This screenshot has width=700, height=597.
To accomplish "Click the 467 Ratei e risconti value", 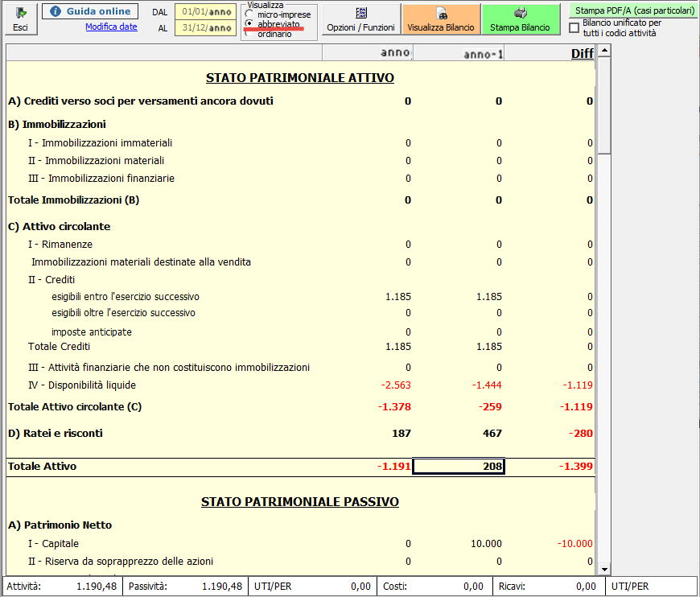I will click(492, 433).
